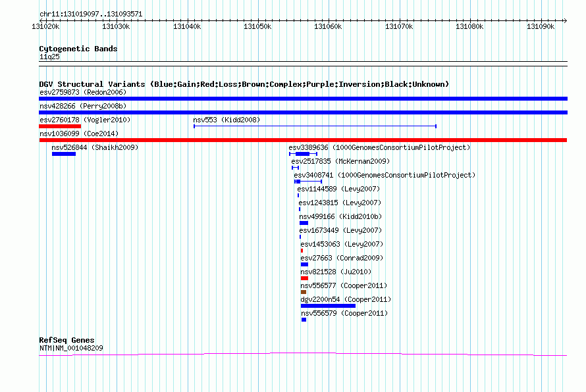
Task: Click the esv1243815 (Levy2007) label
Action: [340, 203]
